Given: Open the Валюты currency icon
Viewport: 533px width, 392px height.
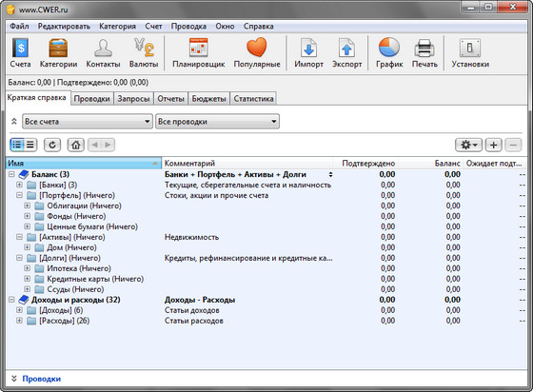Looking at the screenshot, I should pyautogui.click(x=144, y=48).
